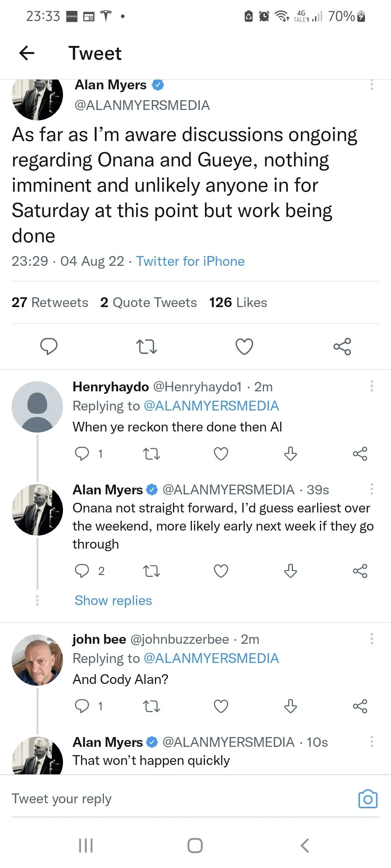Open camera icon in reply bar
Screen dimensions: 391x868
[367, 799]
